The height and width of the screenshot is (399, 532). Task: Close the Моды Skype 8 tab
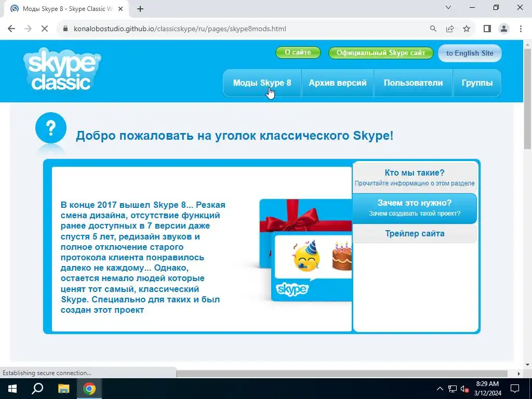point(121,9)
